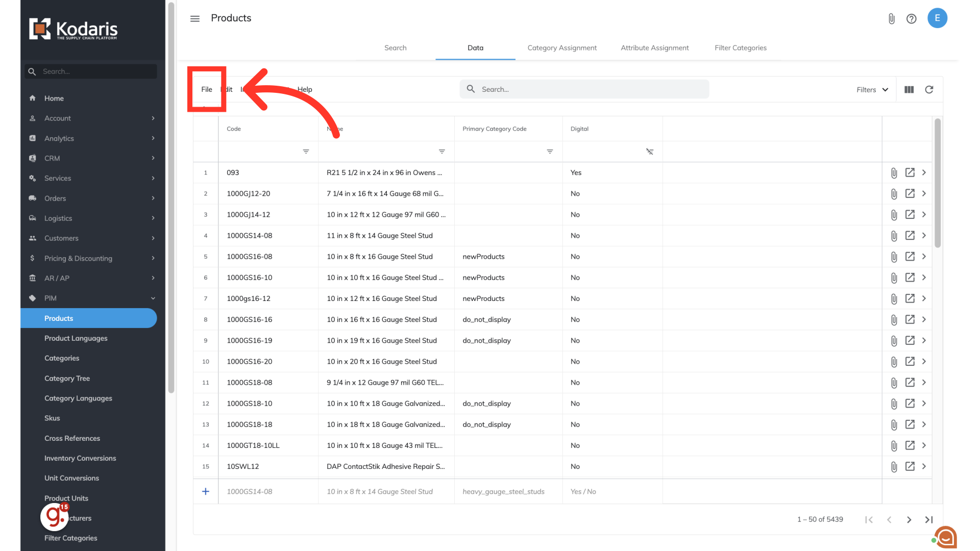Click the products grid search field
Viewport: 980px width, 551px height.
coord(587,89)
